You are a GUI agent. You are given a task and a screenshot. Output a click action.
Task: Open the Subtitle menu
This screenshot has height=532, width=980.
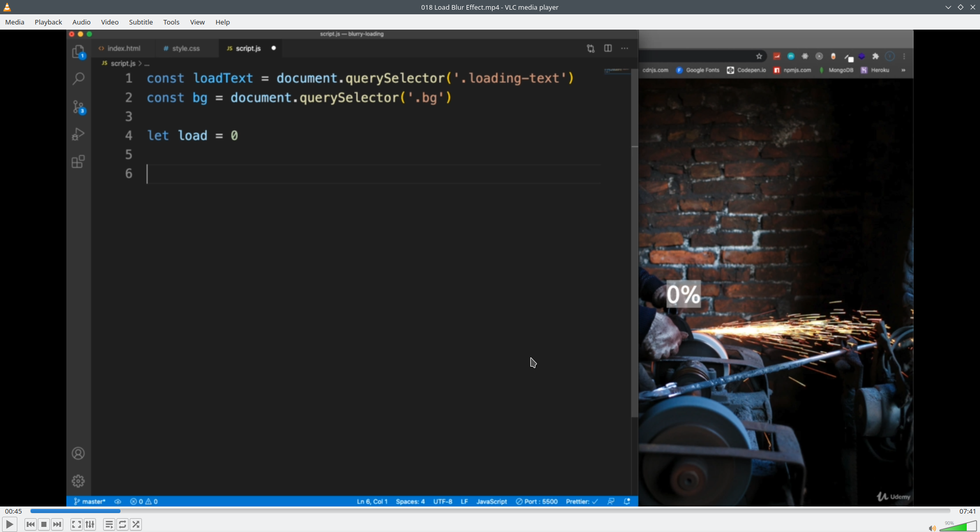click(141, 22)
